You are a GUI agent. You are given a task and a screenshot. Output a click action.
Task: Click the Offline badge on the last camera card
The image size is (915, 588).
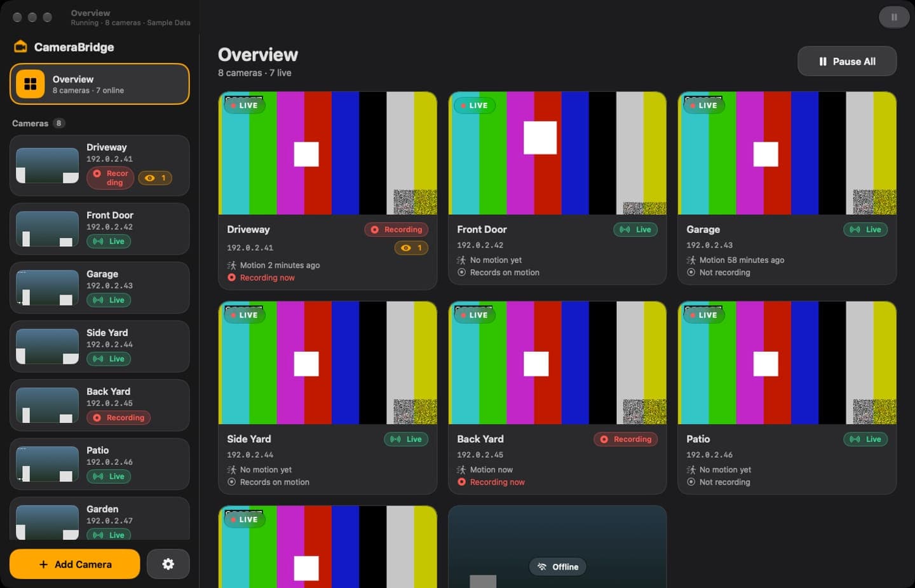tap(558, 566)
